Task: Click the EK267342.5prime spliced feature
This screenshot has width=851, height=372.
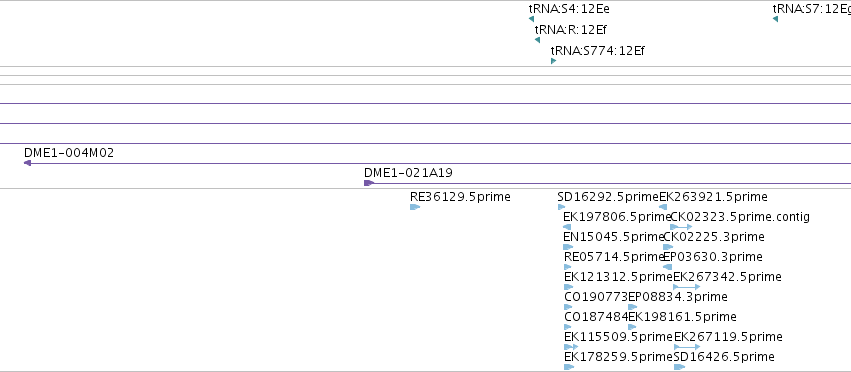Action: [687, 287]
